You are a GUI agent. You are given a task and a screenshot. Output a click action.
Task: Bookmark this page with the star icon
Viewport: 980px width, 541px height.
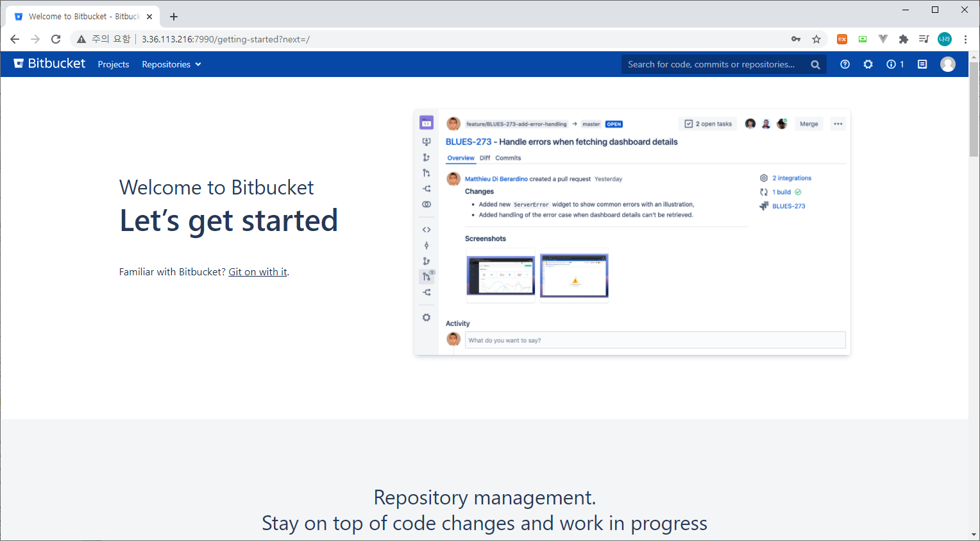[816, 39]
